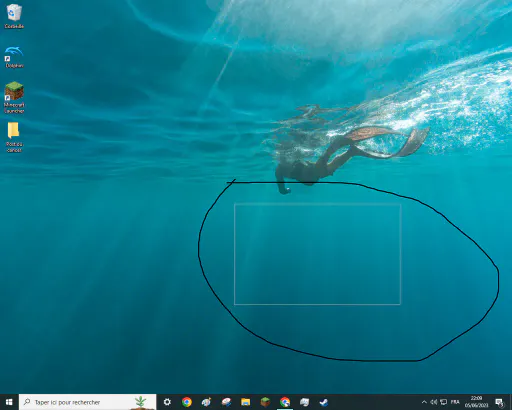Expand the hidden system tray icons chevron
The image size is (512, 410).
click(x=424, y=402)
